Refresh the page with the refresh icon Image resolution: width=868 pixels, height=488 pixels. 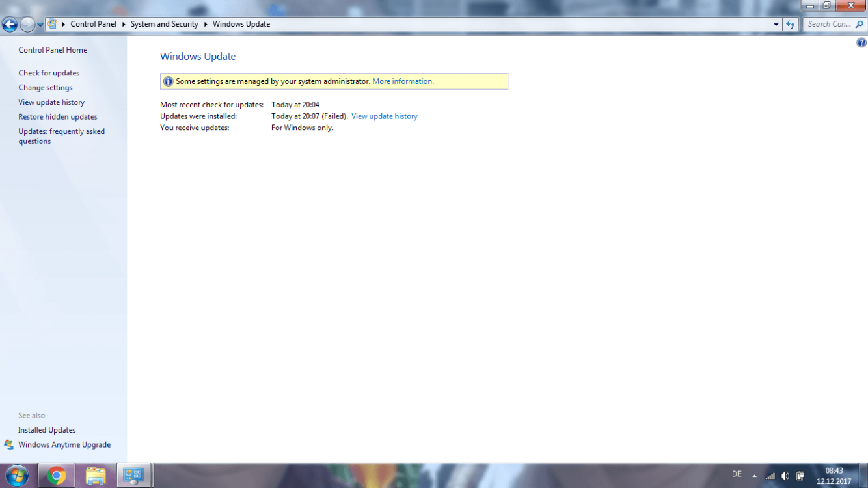click(x=791, y=24)
